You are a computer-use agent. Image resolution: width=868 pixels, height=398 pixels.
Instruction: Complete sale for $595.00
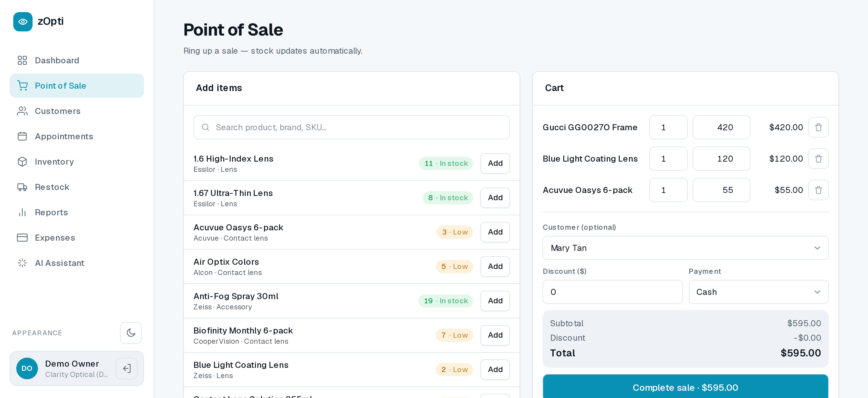[x=685, y=387]
